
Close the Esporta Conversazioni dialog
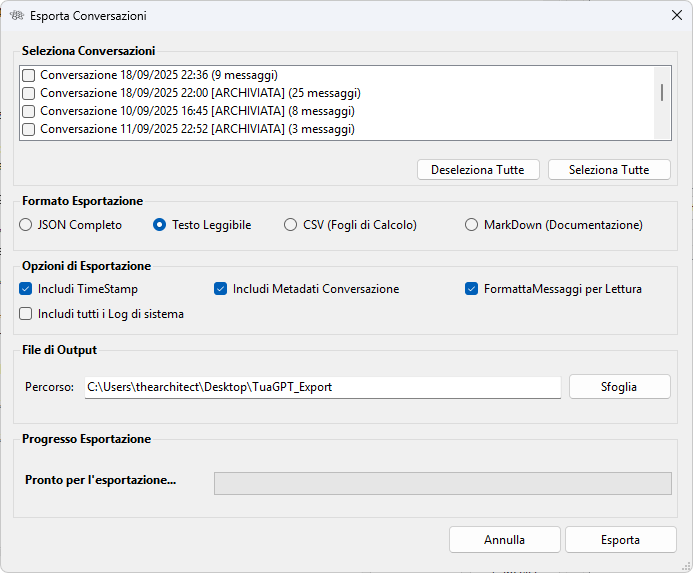coord(676,15)
